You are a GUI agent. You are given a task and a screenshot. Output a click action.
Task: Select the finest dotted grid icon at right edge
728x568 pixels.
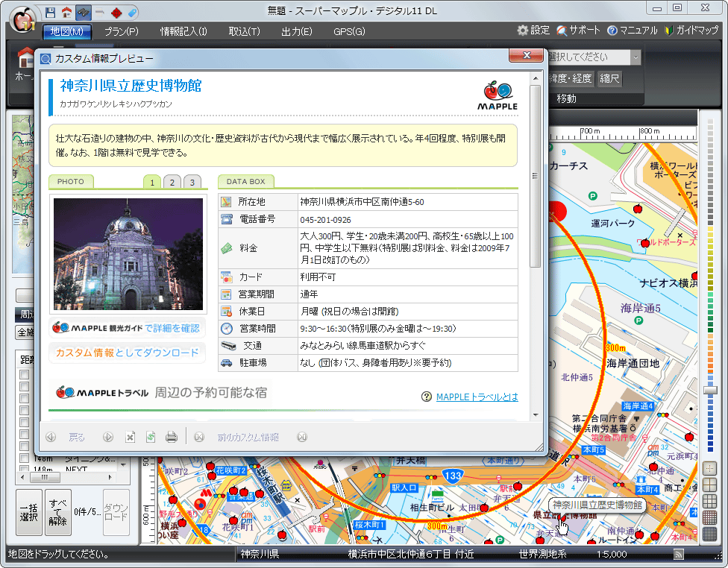click(709, 469)
